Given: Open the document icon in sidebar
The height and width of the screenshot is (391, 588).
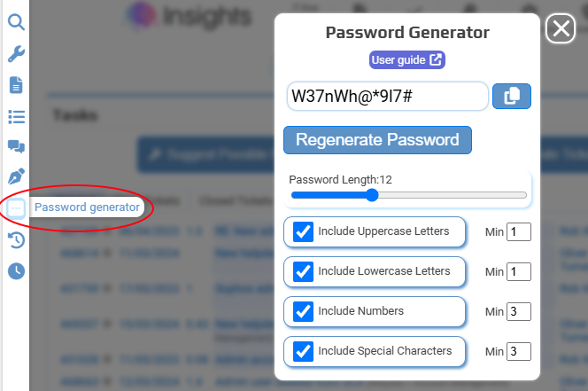Looking at the screenshot, I should (x=16, y=85).
